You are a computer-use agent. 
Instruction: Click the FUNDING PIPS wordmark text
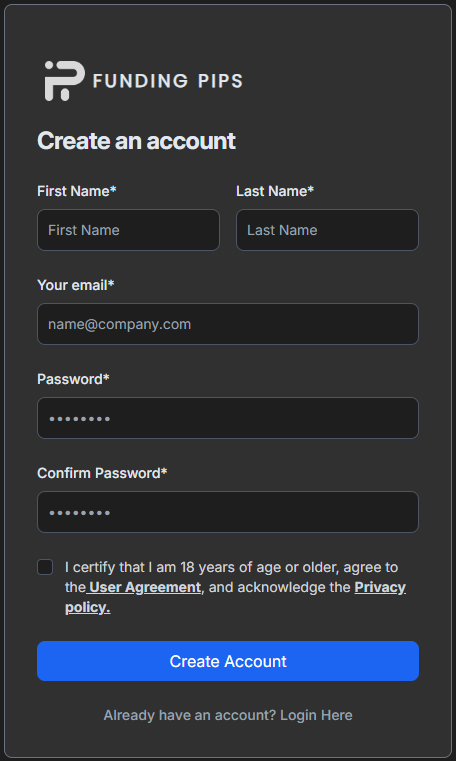coord(167,81)
